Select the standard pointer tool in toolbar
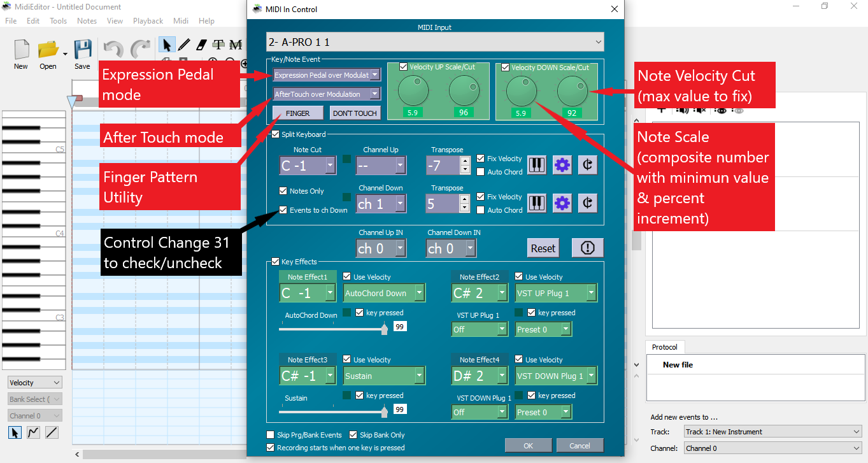Image resolution: width=868 pixels, height=463 pixels. click(167, 45)
